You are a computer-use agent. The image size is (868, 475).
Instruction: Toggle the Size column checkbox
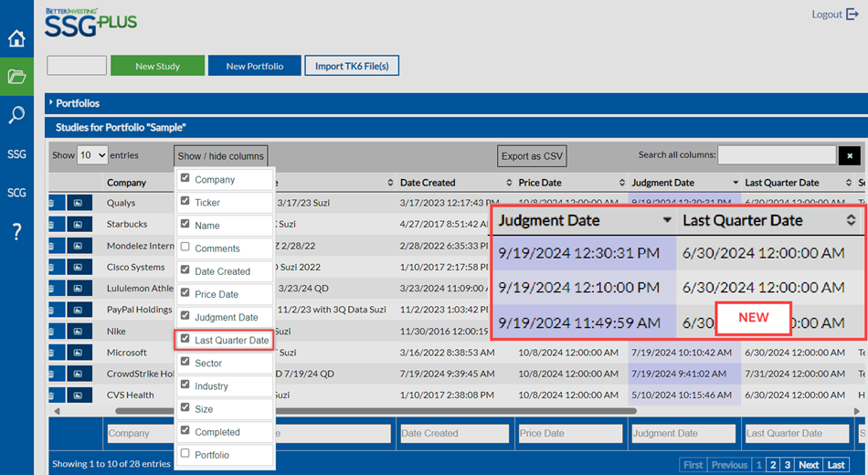click(x=185, y=407)
